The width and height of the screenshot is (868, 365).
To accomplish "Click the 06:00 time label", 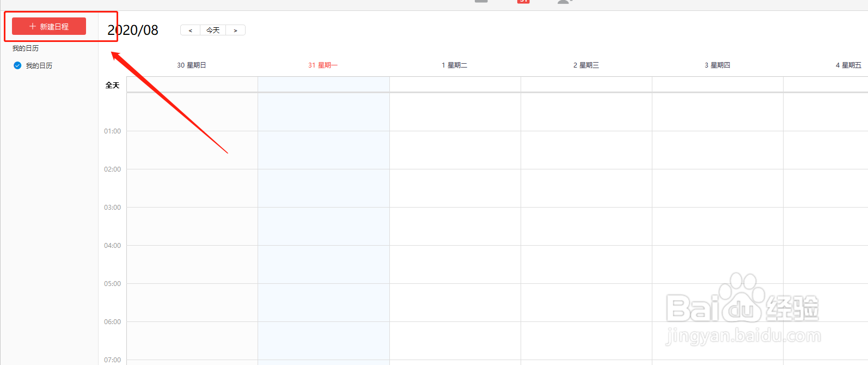I will pyautogui.click(x=112, y=322).
